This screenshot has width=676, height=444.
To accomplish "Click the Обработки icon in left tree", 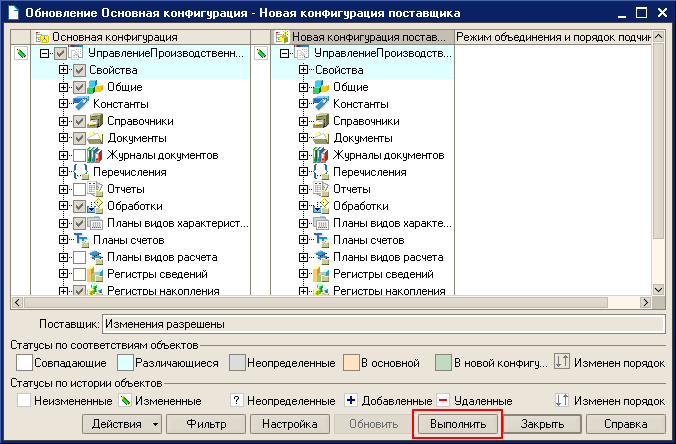I will pyautogui.click(x=95, y=206).
